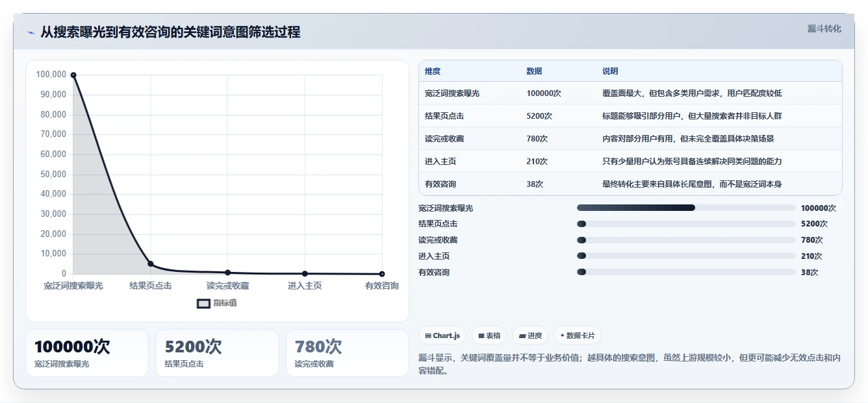The width and height of the screenshot is (868, 403).
Task: Click the icon inside the 进度 tag
Action: [x=521, y=336]
